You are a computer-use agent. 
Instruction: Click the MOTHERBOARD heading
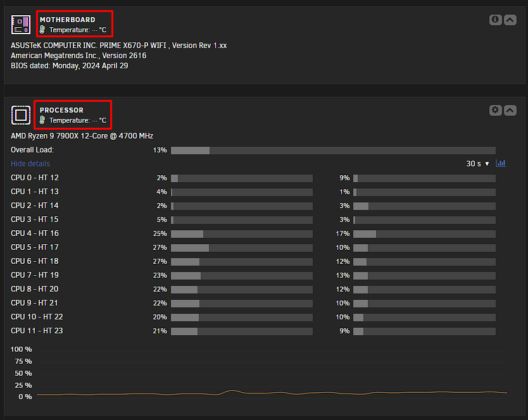pyautogui.click(x=67, y=20)
